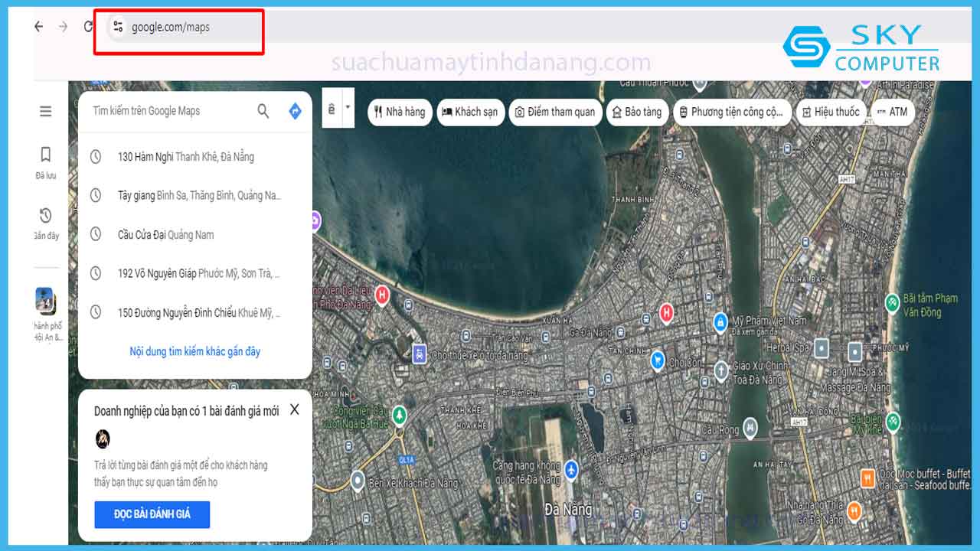
Task: Filter map by Điểm tham quan
Action: pos(554,112)
